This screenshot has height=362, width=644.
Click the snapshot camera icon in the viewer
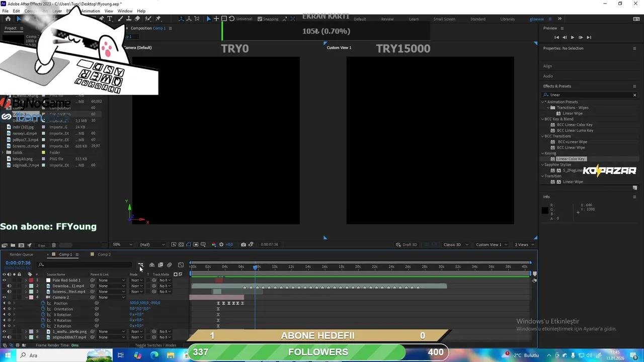(x=244, y=244)
